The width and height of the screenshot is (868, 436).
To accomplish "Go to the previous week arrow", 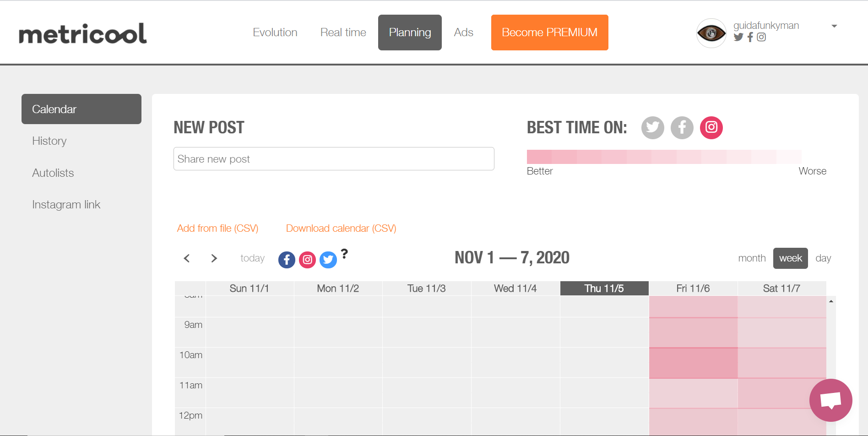I will click(187, 258).
